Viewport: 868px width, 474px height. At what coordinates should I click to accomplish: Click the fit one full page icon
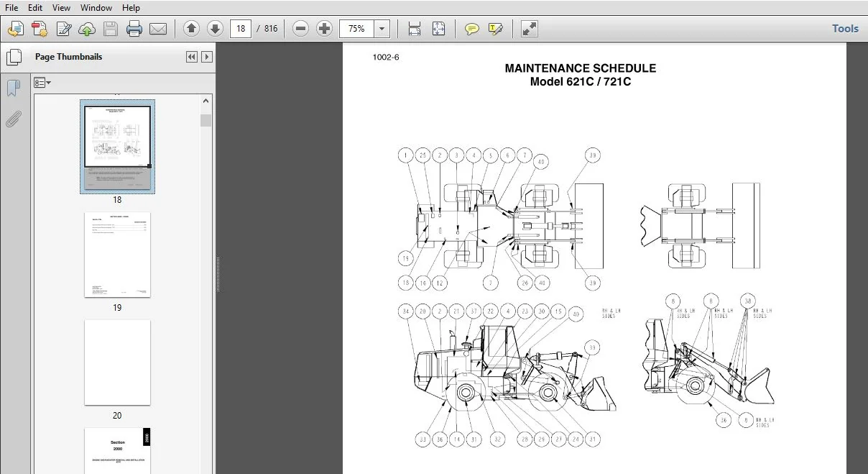click(438, 29)
